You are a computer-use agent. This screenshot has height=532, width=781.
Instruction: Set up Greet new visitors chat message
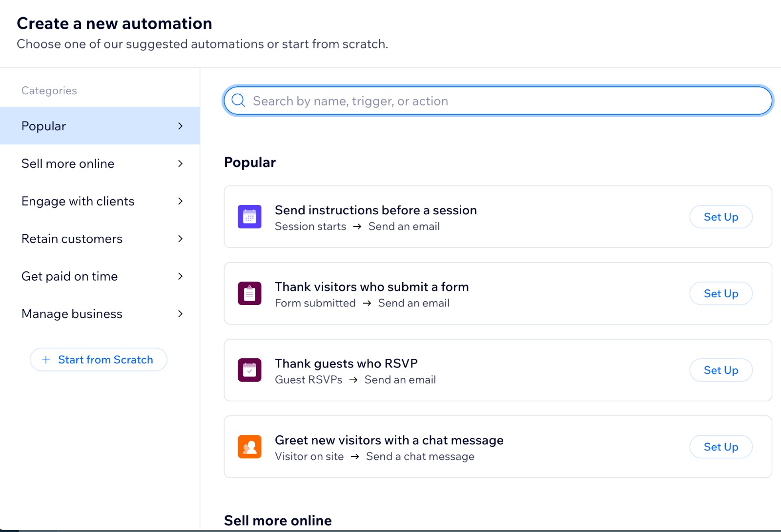coord(720,447)
